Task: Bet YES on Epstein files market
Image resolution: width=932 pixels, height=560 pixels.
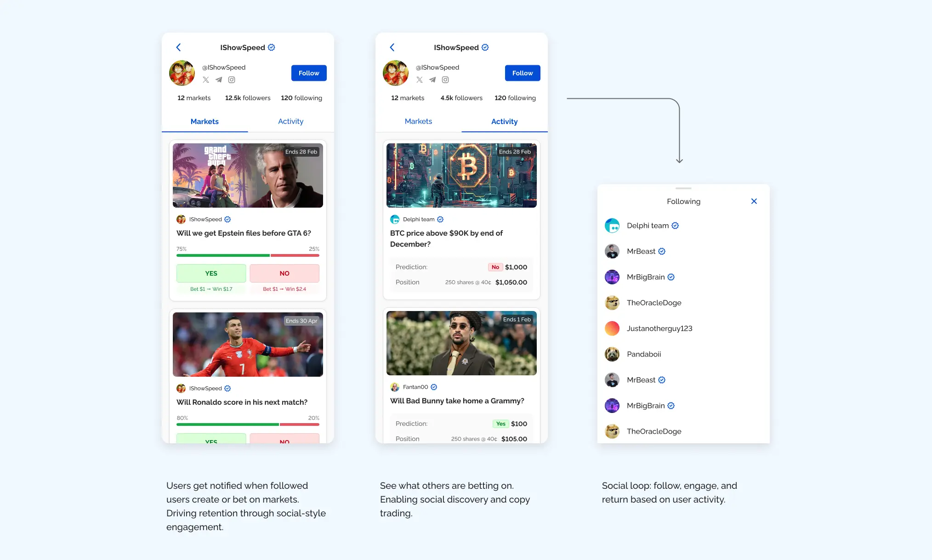Action: (211, 273)
